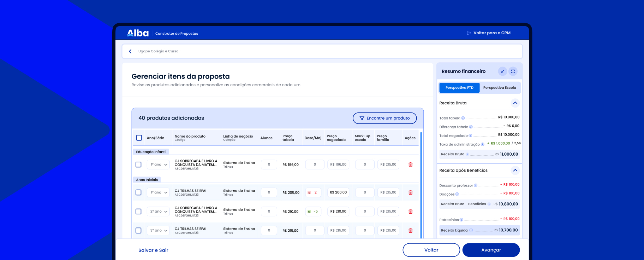This screenshot has height=260, width=644.
Task: Click the Avançar button
Action: pyautogui.click(x=491, y=250)
